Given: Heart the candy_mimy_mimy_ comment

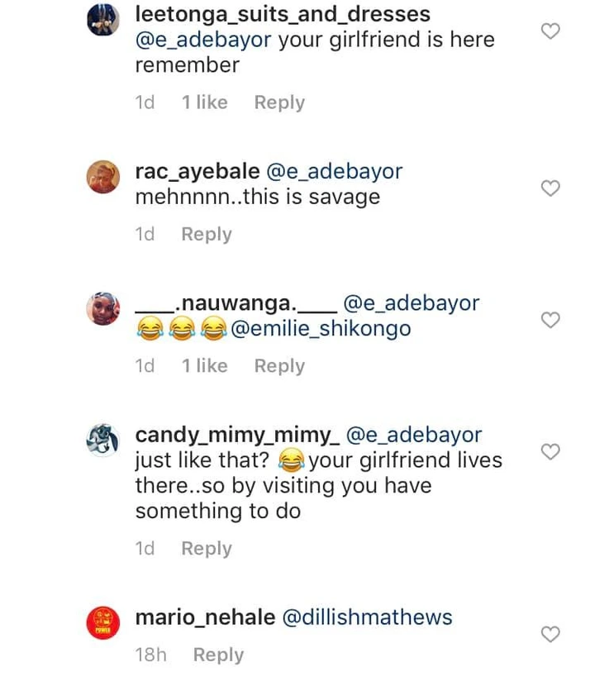Looking at the screenshot, I should click(550, 451).
